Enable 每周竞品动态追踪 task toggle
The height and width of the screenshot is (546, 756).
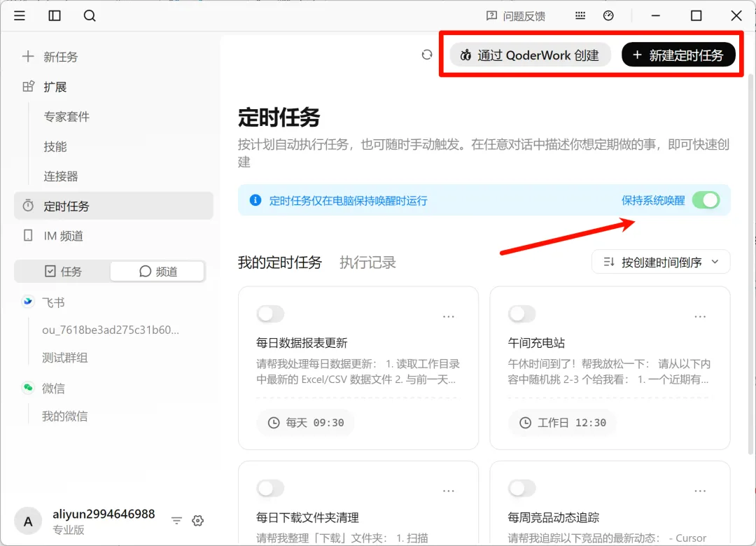(x=522, y=488)
